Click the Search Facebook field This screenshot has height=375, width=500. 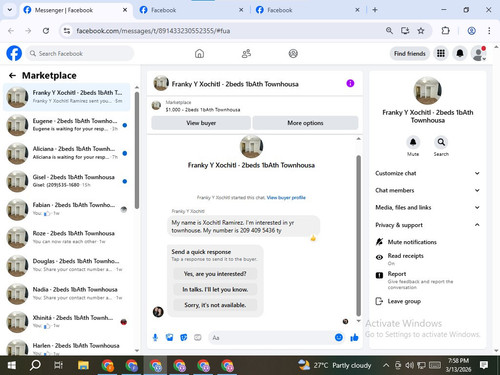coord(80,53)
